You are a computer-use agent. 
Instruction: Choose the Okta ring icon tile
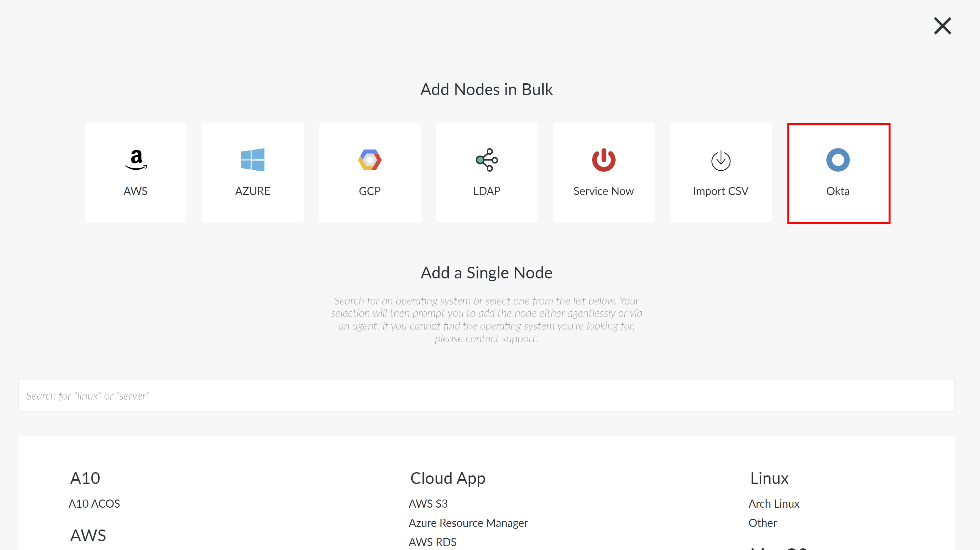click(x=838, y=172)
